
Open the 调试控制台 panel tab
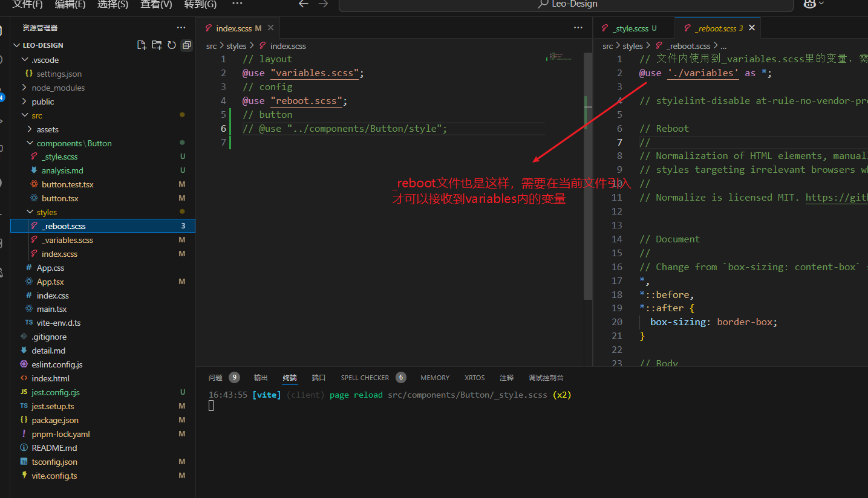point(546,378)
